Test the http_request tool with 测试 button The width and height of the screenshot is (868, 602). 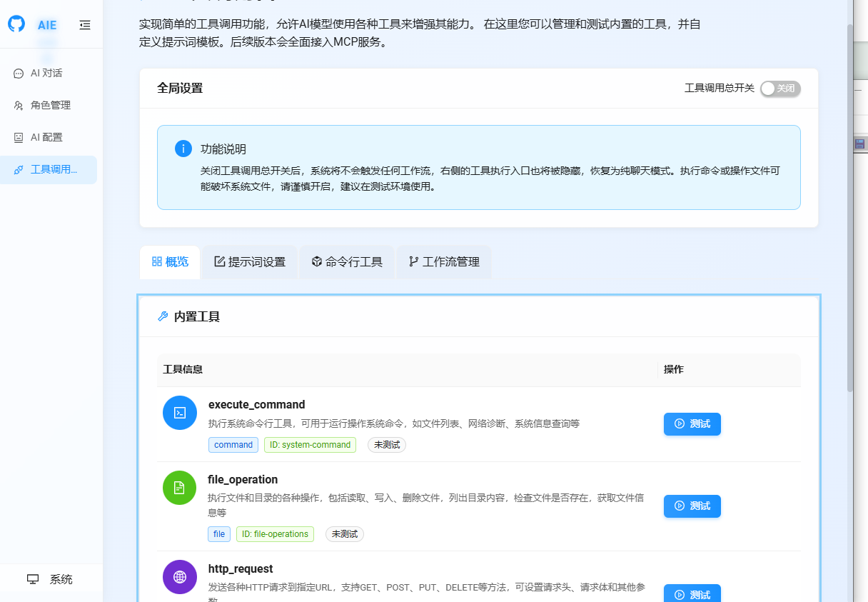coord(692,593)
